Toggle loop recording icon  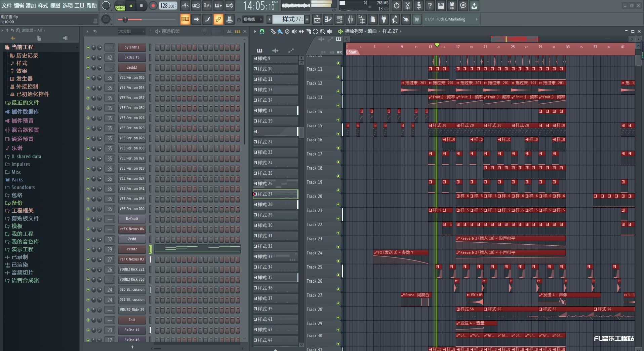tap(230, 6)
